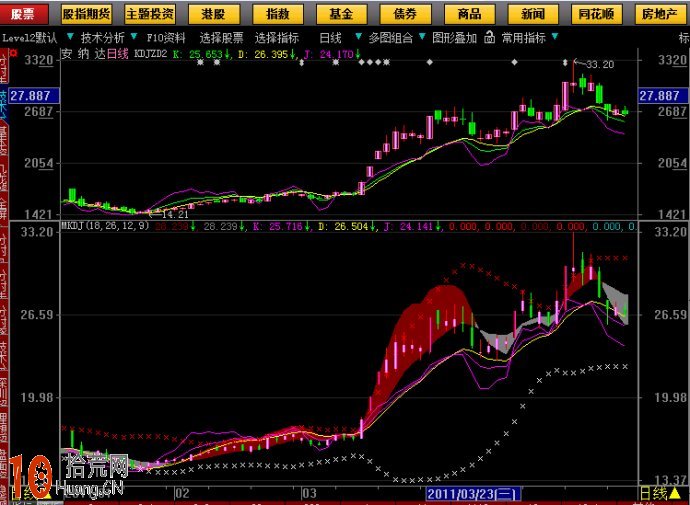Click the right 27.887 price cursor label
This screenshot has height=505, width=690.
662,96
